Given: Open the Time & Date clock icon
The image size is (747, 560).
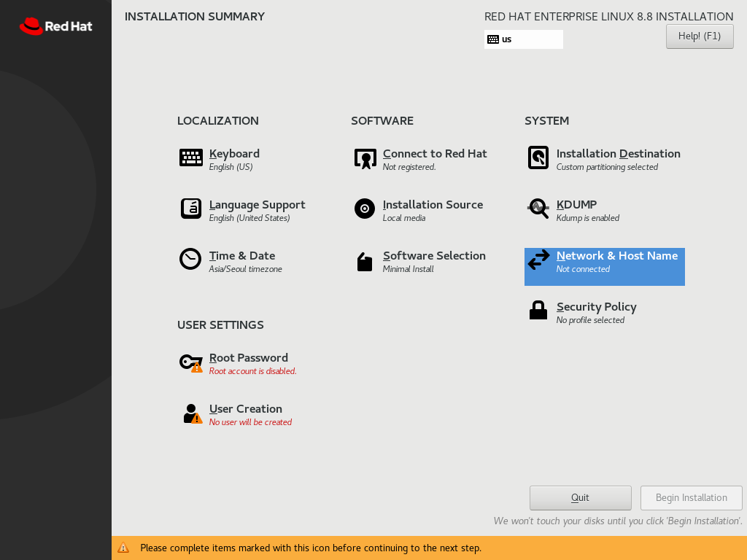Looking at the screenshot, I should pos(190,259).
